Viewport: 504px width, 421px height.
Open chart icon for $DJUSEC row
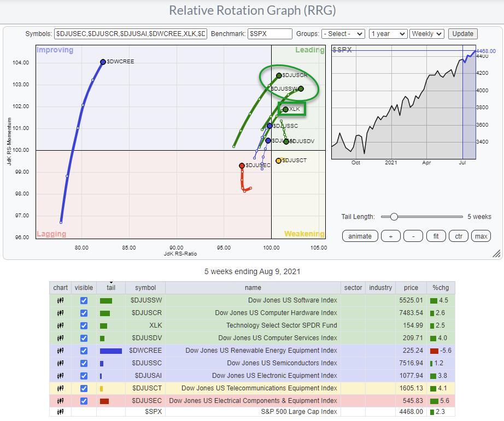click(x=60, y=401)
